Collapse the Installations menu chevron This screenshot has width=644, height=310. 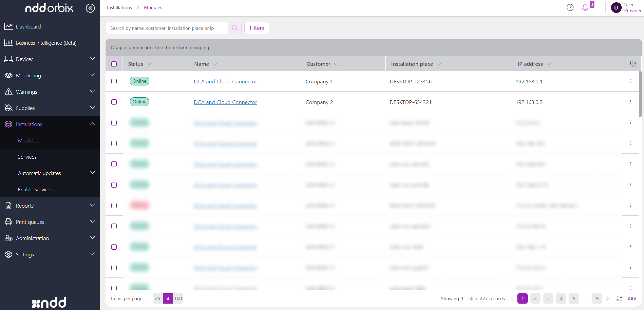pyautogui.click(x=92, y=123)
